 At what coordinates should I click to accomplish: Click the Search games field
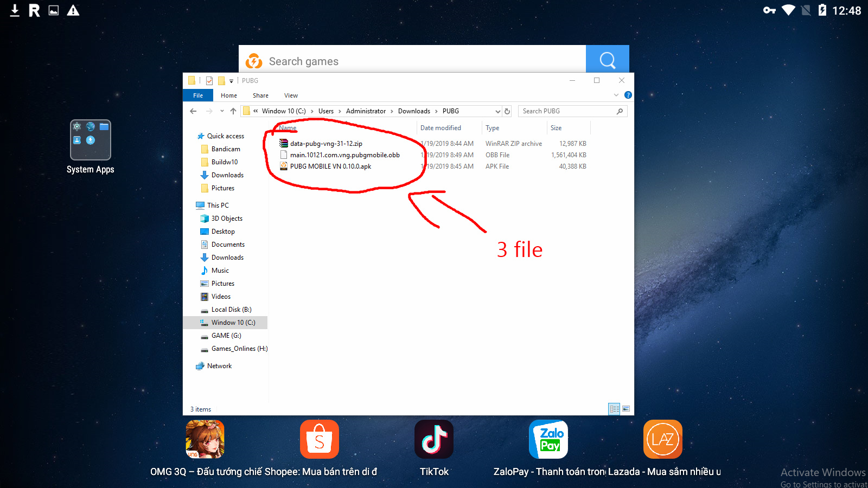(412, 61)
